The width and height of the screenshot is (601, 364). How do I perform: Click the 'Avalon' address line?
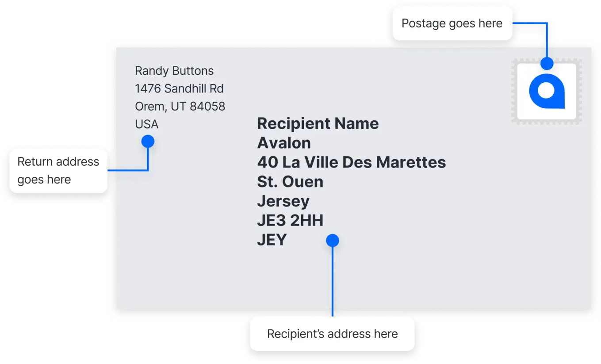(x=284, y=143)
